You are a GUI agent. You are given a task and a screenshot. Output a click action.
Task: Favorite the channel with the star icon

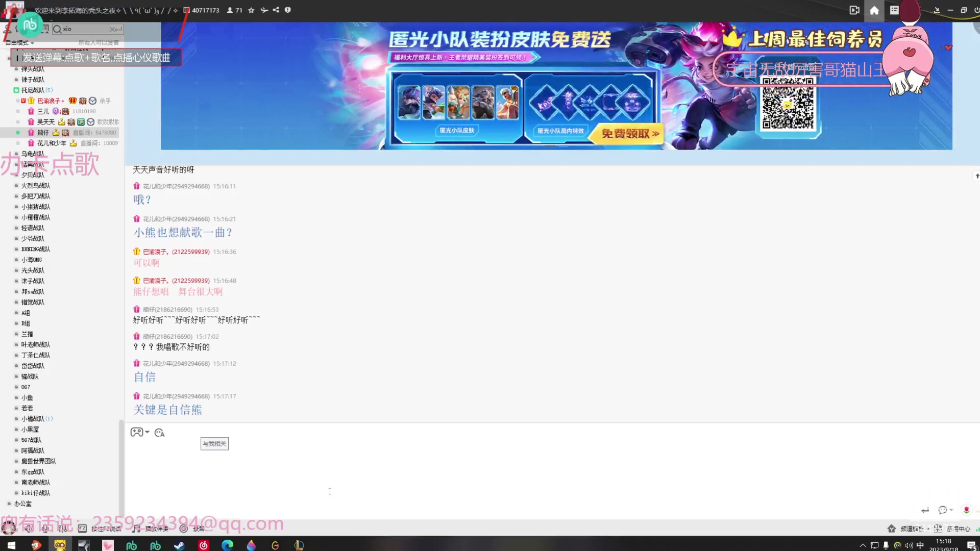[x=251, y=10]
